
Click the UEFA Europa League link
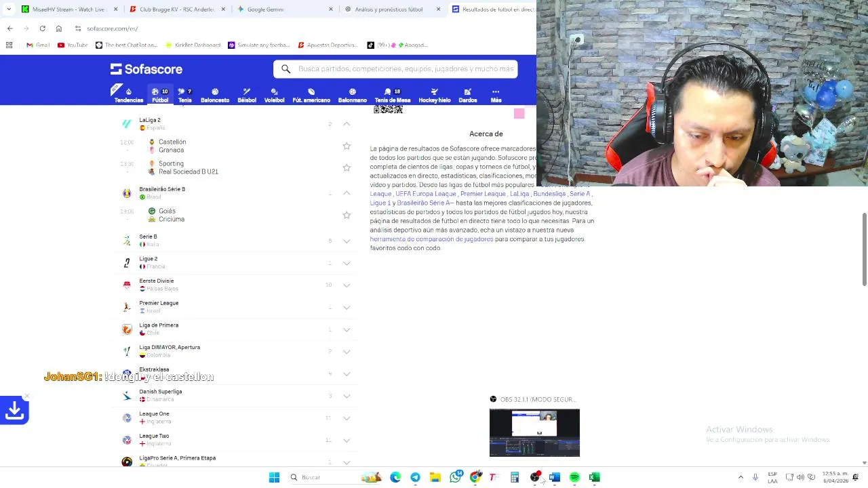click(426, 194)
